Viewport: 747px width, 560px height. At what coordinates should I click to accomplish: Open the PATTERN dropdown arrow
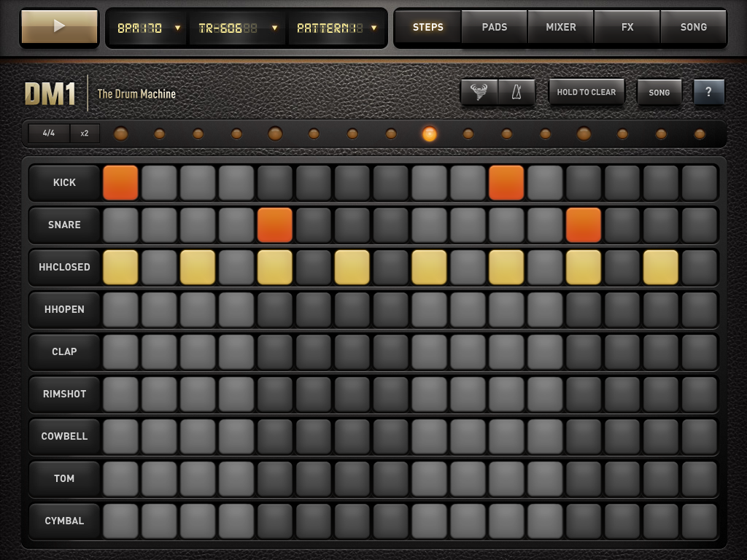coord(374,28)
